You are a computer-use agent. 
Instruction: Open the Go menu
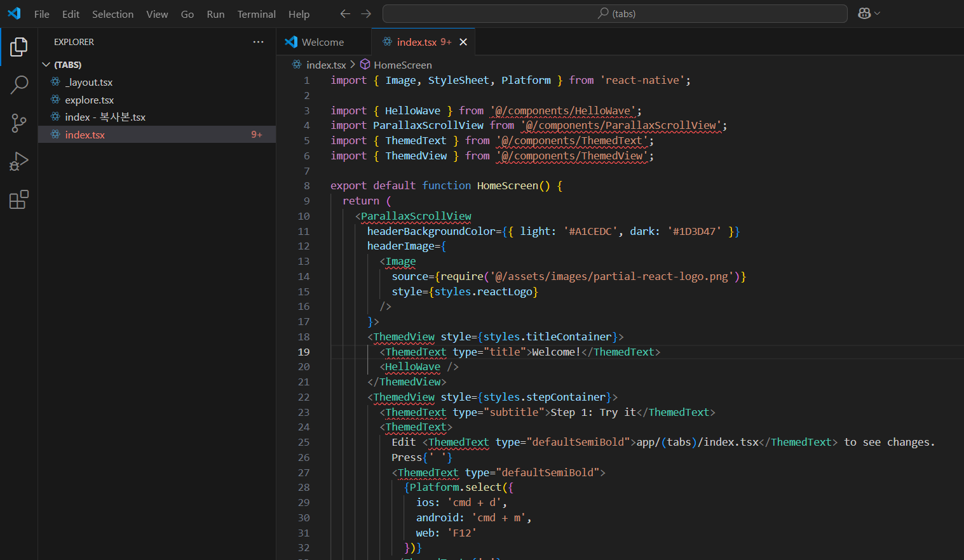187,14
